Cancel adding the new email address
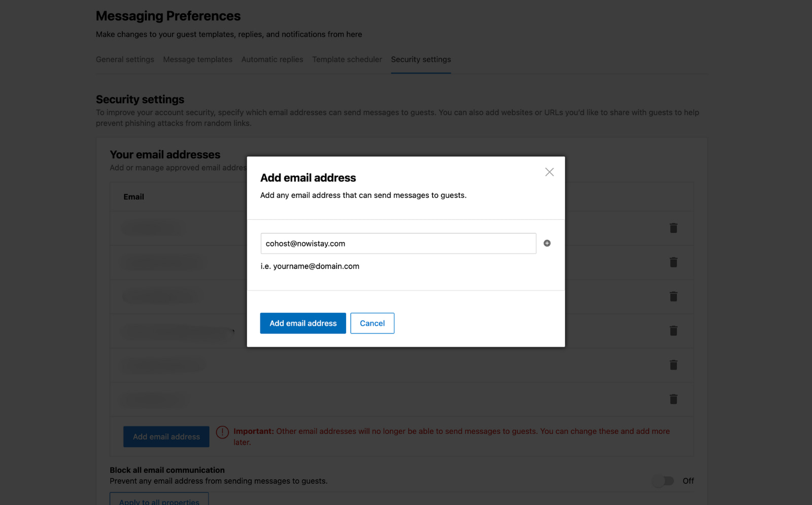 [372, 323]
